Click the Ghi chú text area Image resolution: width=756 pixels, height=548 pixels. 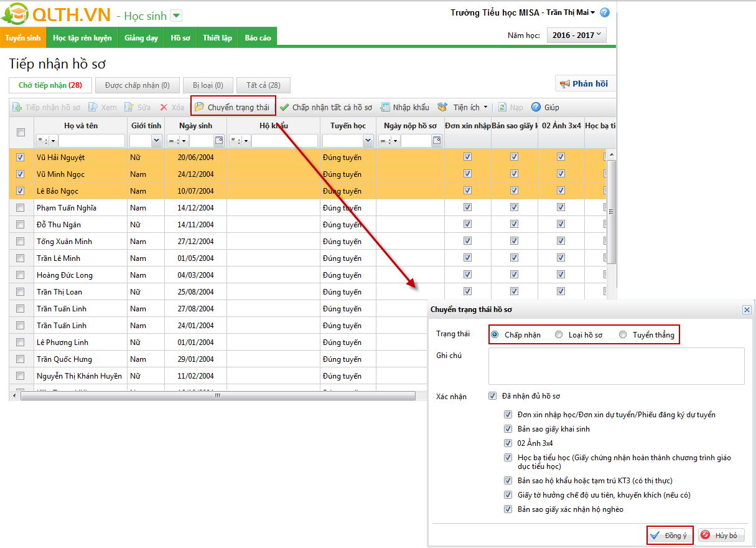616,366
